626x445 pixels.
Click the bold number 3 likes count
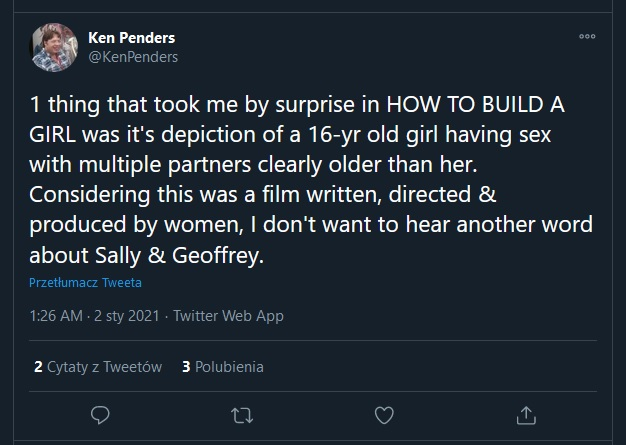(x=187, y=367)
